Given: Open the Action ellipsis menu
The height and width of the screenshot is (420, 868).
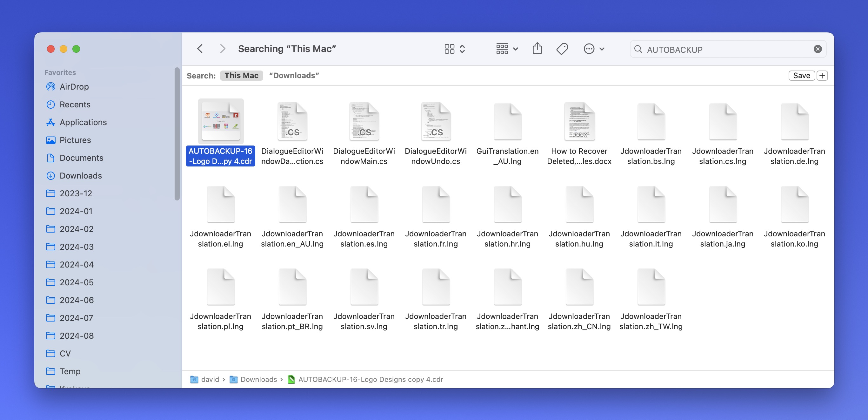Looking at the screenshot, I should click(x=594, y=49).
